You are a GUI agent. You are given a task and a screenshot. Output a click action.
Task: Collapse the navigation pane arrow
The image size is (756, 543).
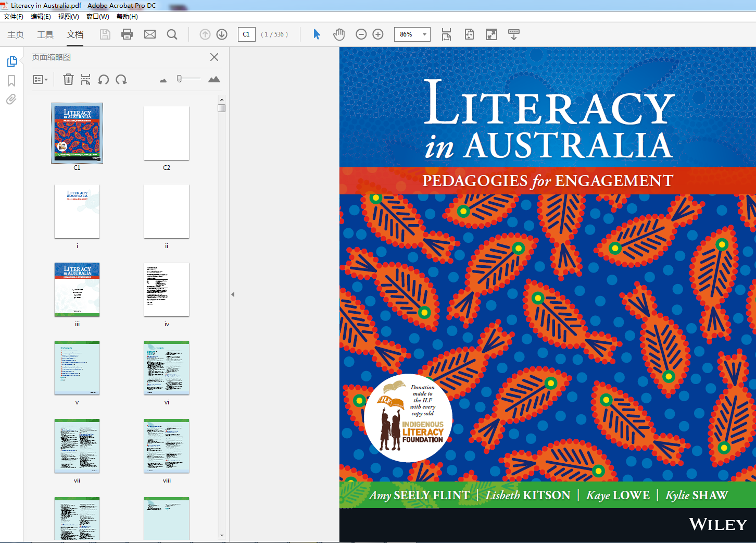(x=233, y=294)
